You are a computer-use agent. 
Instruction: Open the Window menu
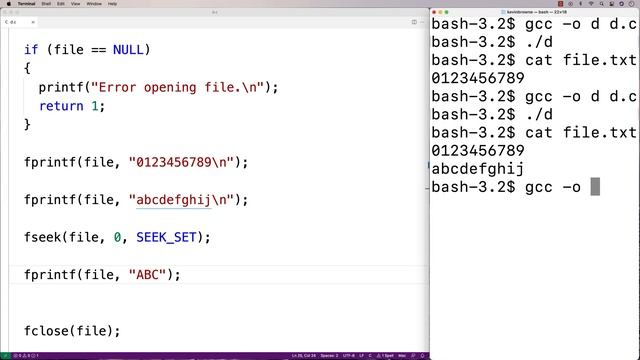[94, 4]
